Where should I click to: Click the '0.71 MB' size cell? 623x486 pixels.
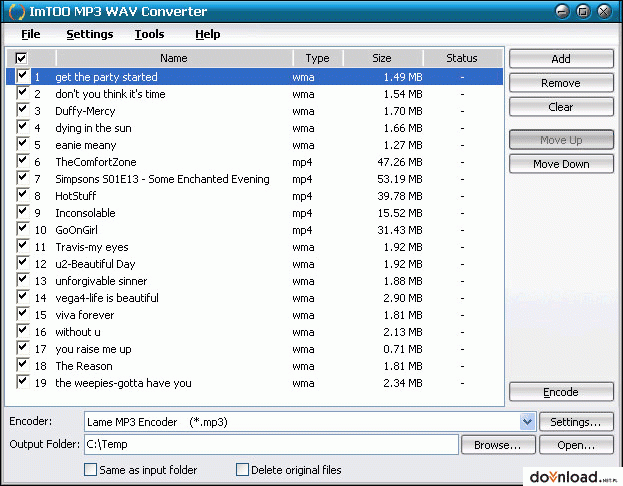(403, 349)
